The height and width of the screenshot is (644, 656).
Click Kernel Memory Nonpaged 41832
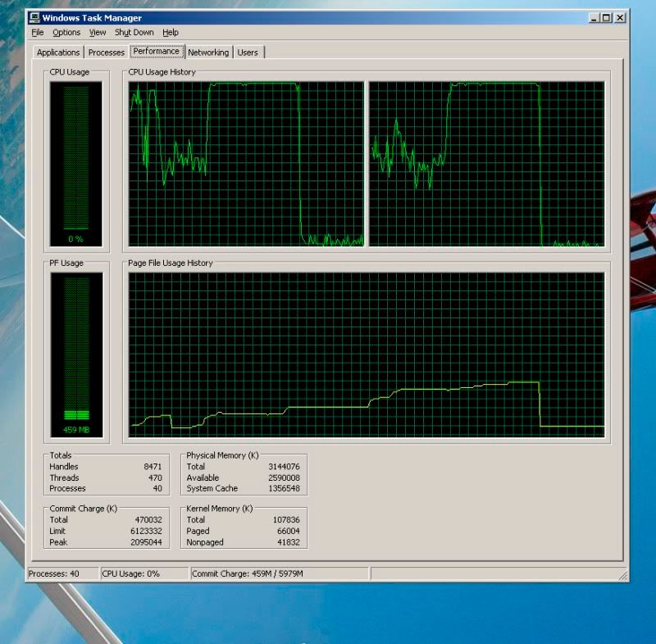[289, 542]
